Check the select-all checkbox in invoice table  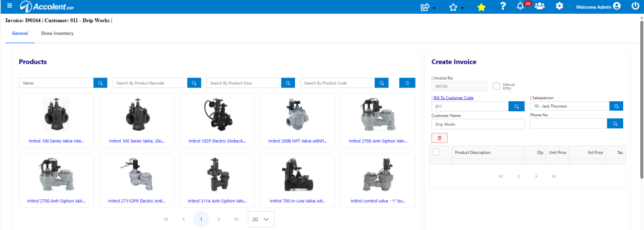(436, 152)
